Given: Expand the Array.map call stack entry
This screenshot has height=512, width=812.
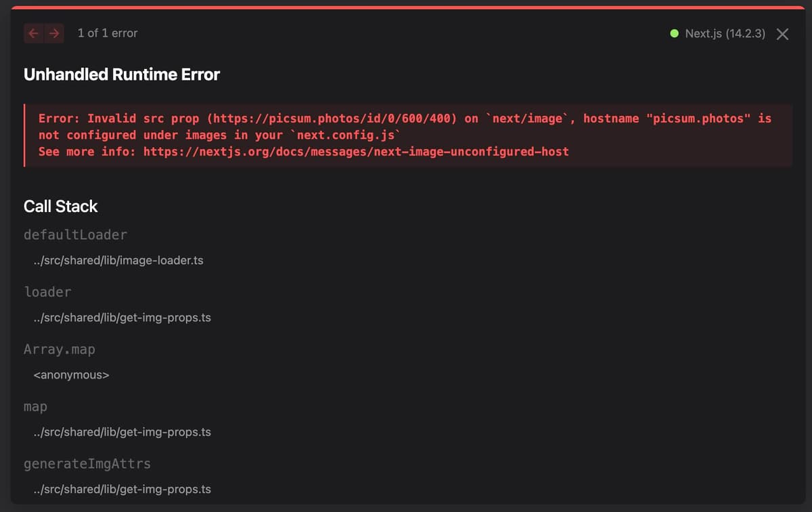Looking at the screenshot, I should [x=60, y=349].
